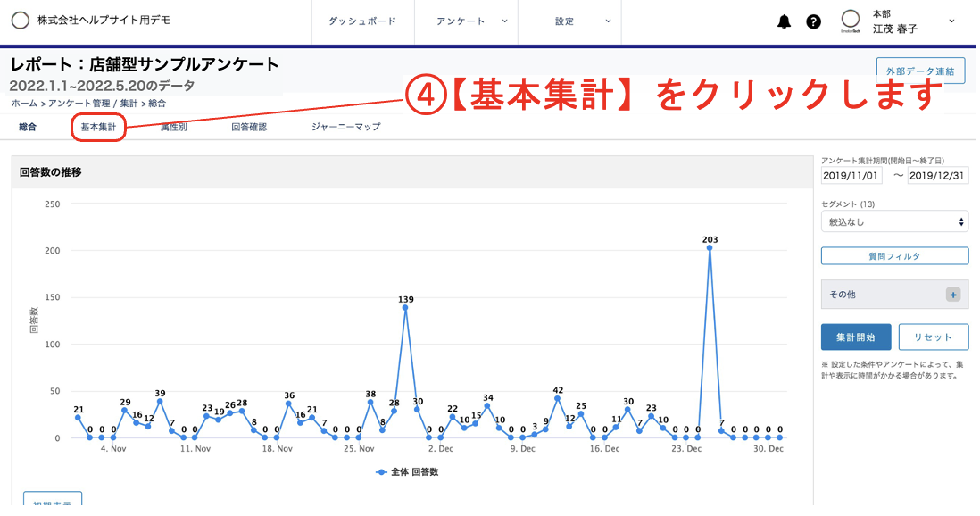Open the セグメント 絞込なし dropdown
This screenshot has width=980, height=516.
(894, 221)
